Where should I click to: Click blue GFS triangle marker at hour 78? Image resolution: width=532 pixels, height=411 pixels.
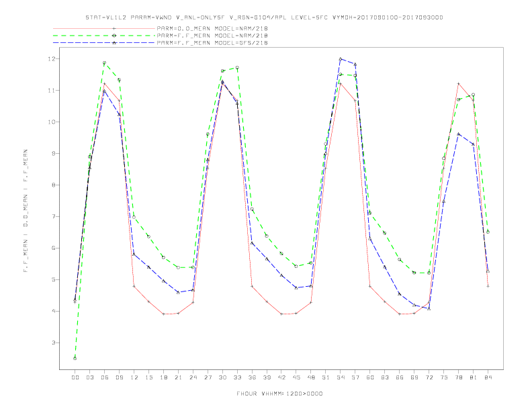[458, 134]
